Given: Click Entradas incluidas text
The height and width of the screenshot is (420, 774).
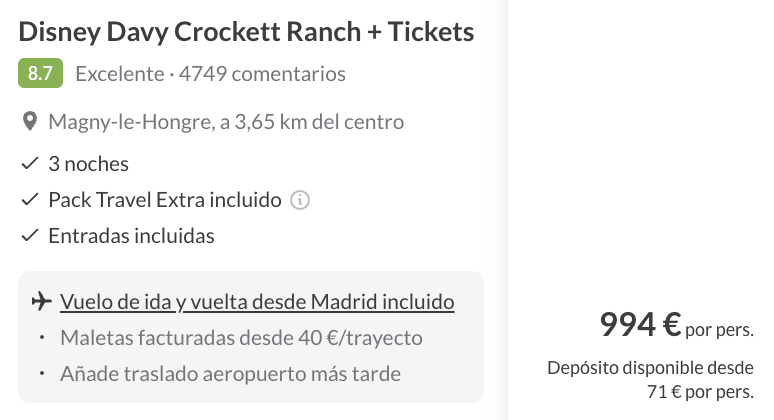Looking at the screenshot, I should pyautogui.click(x=131, y=237).
